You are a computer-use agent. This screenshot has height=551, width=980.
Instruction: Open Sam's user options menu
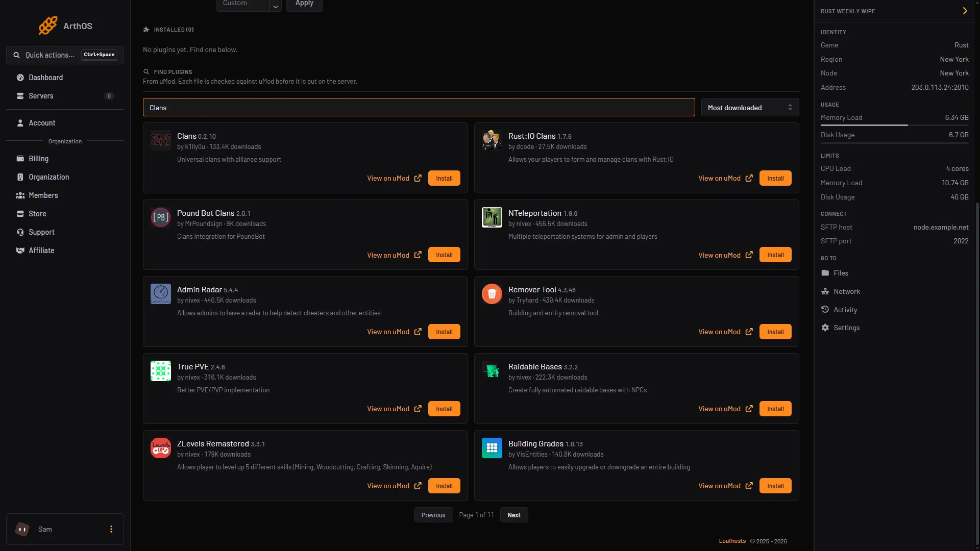point(111,529)
